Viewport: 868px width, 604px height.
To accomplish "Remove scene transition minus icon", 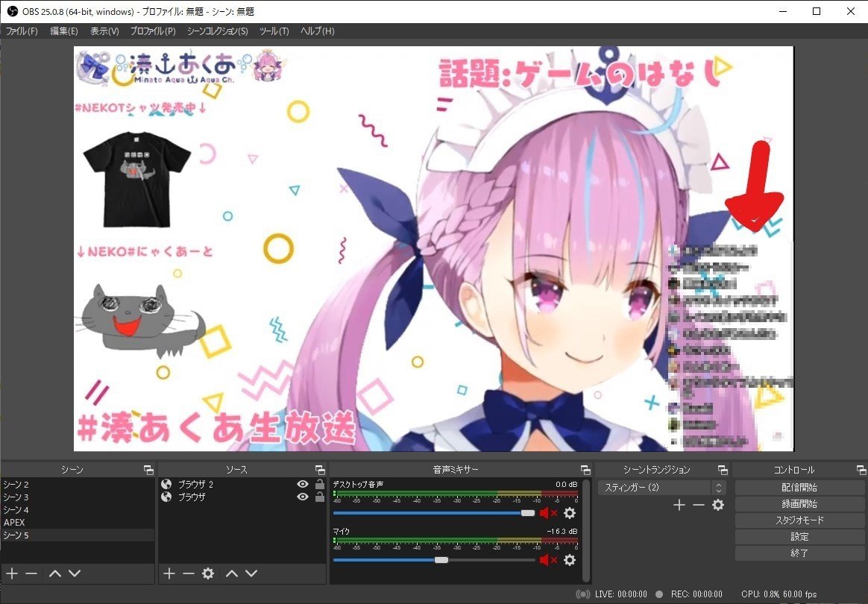I will pos(699,505).
